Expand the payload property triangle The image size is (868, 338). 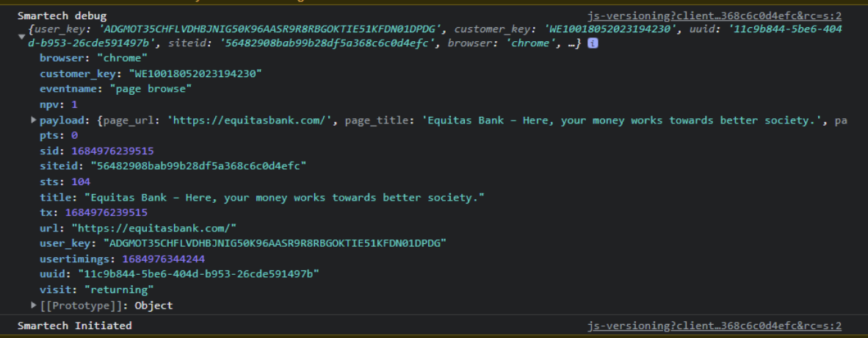pyautogui.click(x=34, y=120)
